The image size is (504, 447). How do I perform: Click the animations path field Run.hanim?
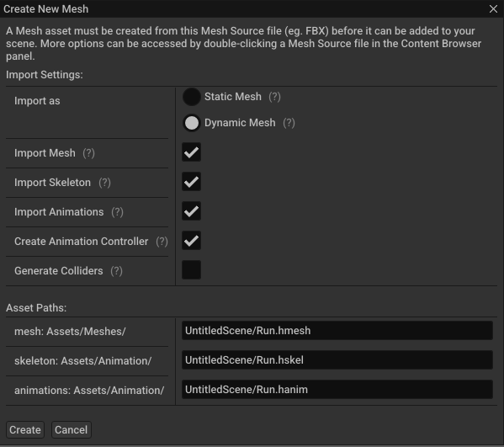[x=337, y=390]
